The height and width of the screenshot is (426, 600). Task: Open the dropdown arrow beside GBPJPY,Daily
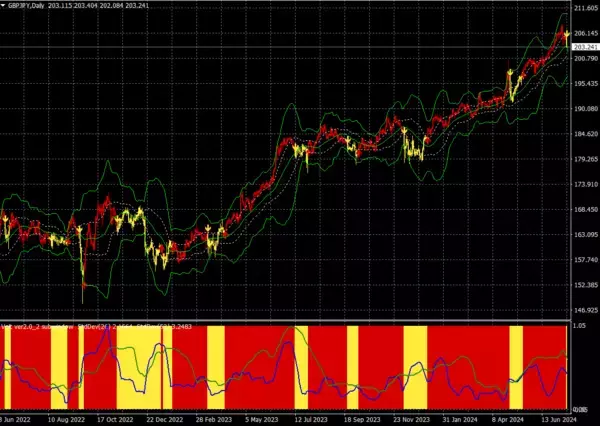[x=4, y=7]
